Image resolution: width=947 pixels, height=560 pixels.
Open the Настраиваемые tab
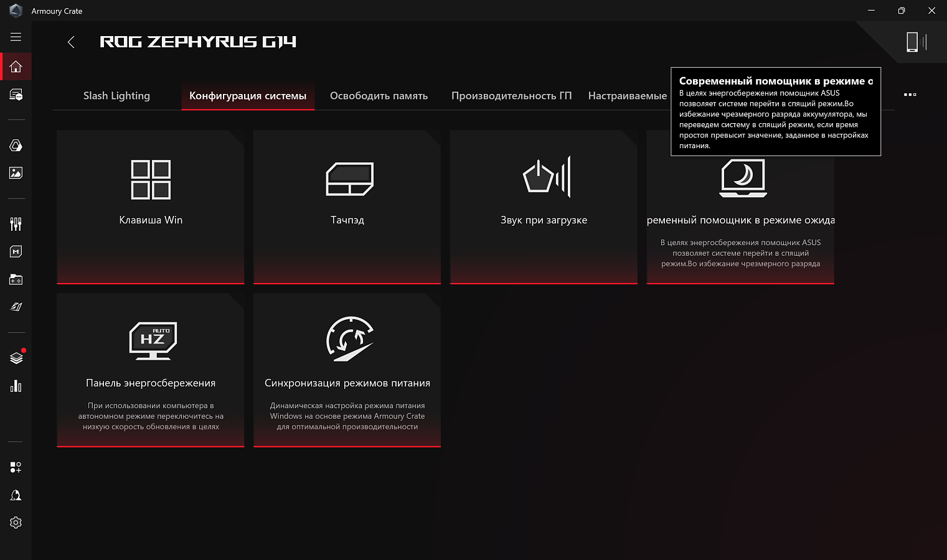[x=628, y=96]
